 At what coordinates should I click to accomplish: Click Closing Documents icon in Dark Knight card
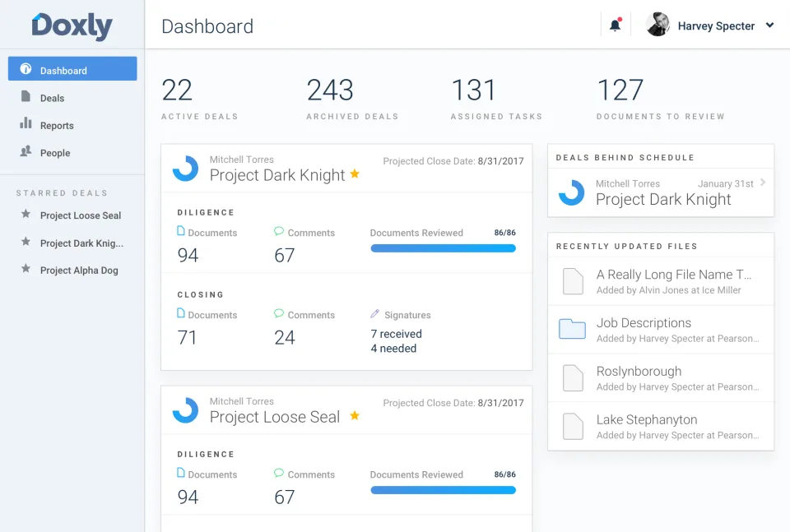pyautogui.click(x=181, y=313)
